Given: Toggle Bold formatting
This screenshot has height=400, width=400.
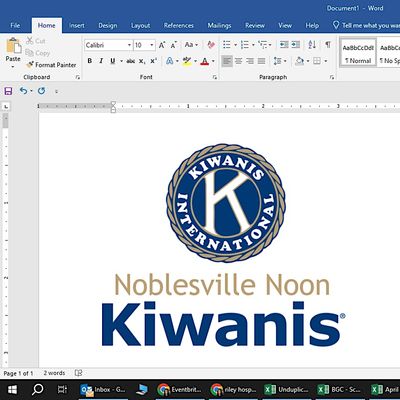Looking at the screenshot, I should 90,61.
